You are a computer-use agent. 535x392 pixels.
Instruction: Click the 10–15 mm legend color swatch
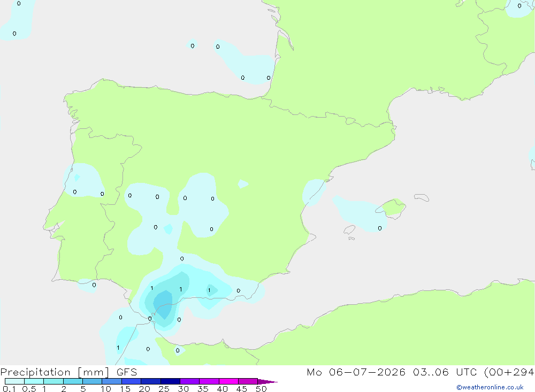[112, 381]
